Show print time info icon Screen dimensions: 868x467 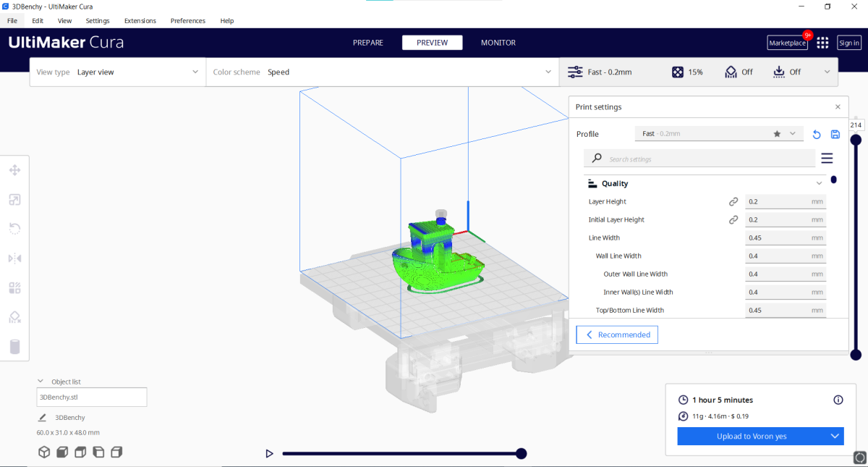tap(838, 400)
